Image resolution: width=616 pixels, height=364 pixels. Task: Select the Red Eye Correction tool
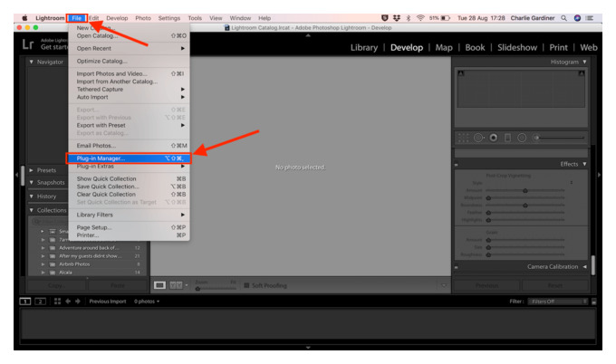click(x=494, y=138)
